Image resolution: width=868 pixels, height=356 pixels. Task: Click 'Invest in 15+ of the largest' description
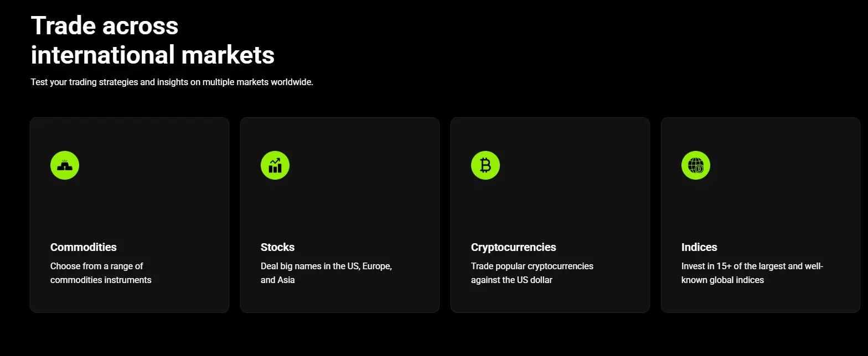point(752,273)
